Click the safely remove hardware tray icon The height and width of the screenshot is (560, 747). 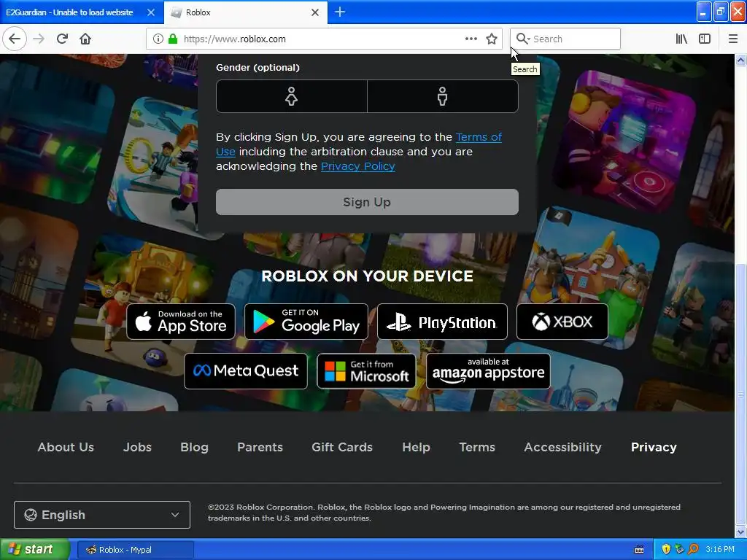click(x=680, y=550)
